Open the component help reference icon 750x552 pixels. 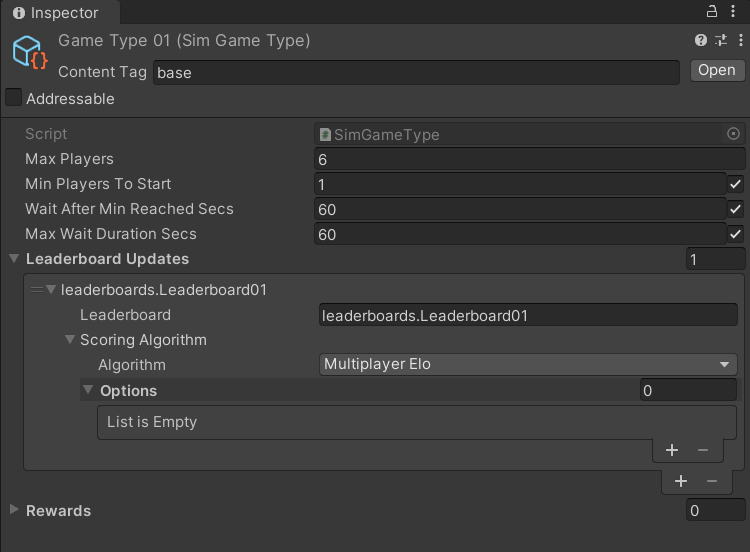pos(701,41)
